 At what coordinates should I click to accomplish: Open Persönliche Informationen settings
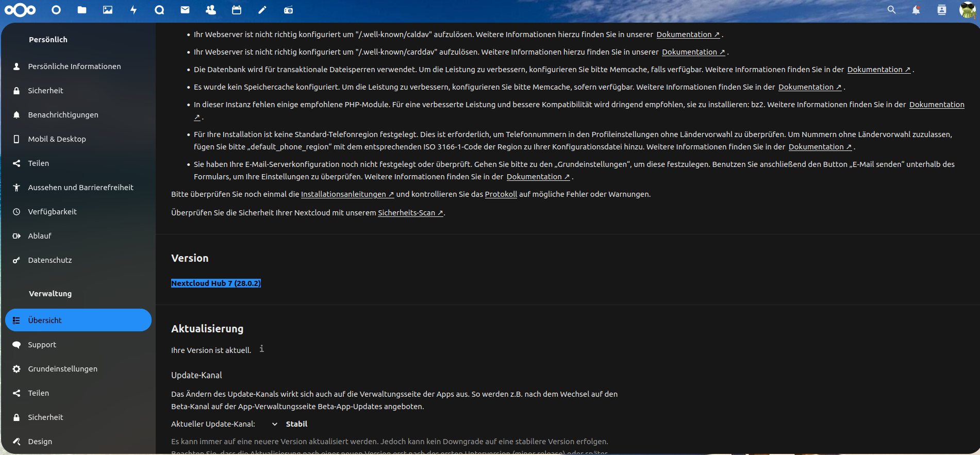78,66
